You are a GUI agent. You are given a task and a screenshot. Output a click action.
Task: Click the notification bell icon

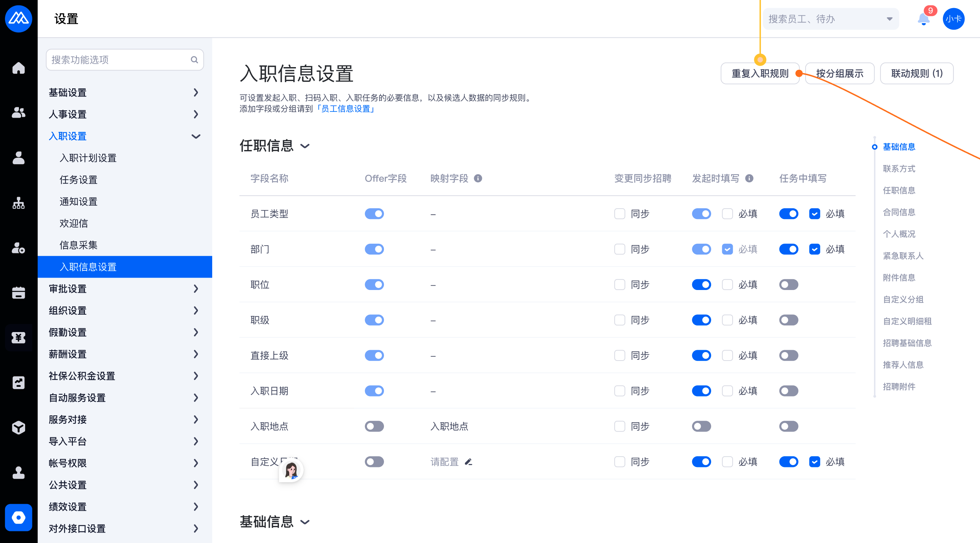pyautogui.click(x=923, y=19)
